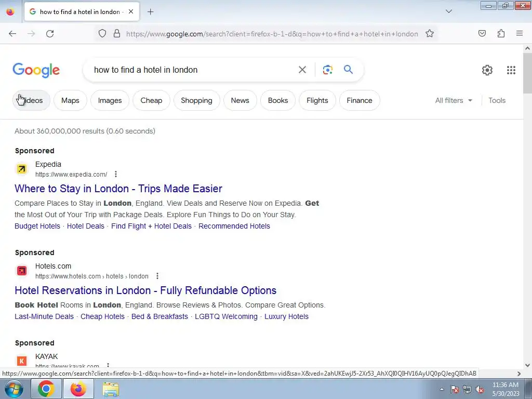Select the Shopping search filter

[196, 100]
